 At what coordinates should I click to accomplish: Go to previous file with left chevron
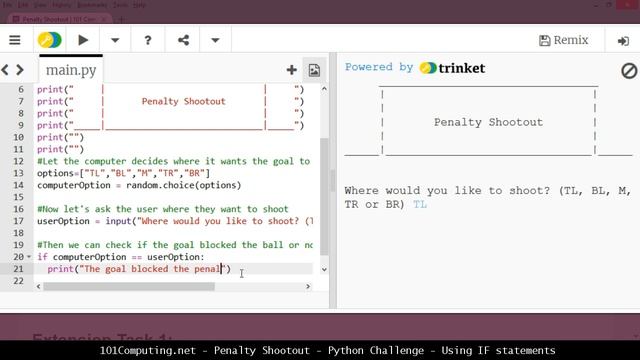point(5,70)
